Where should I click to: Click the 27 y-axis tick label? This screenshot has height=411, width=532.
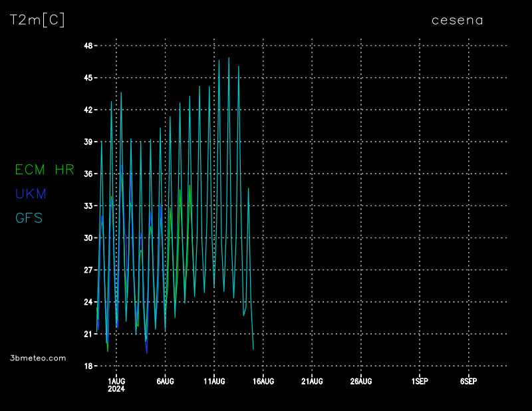[88, 270]
